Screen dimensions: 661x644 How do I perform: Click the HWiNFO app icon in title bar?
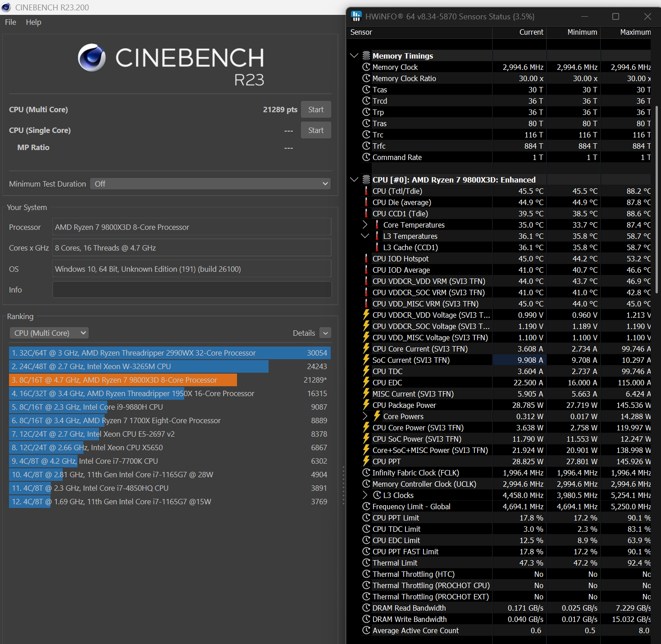coord(356,16)
